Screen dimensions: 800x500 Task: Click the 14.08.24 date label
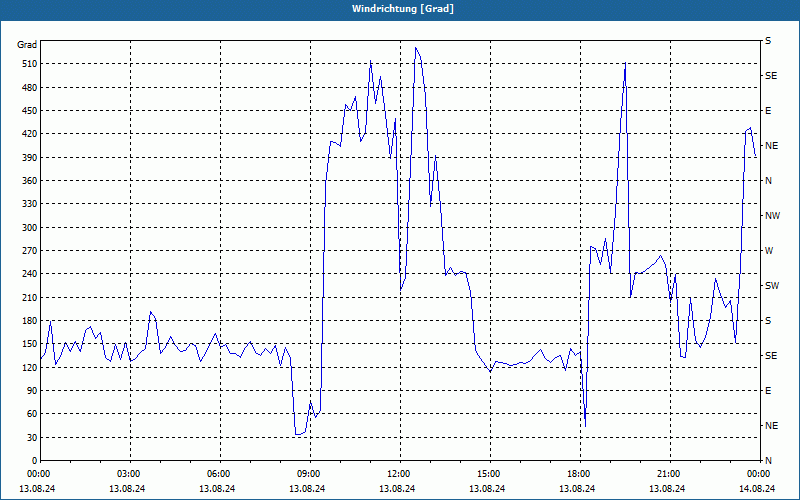(757, 488)
